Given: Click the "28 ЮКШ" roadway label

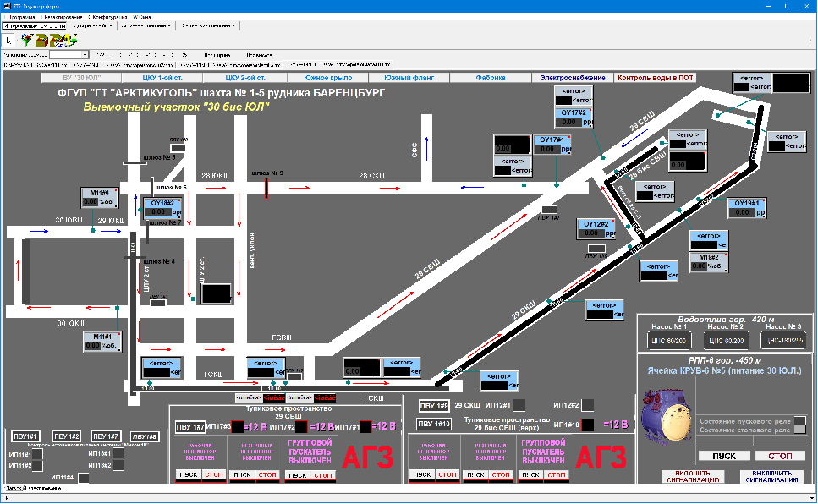Looking at the screenshot, I should [215, 176].
